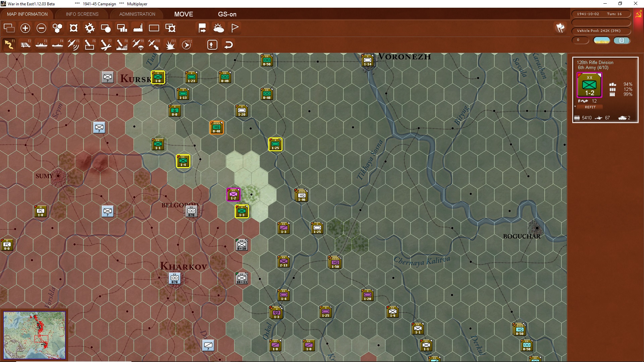Viewport: 644px width, 362px height.
Task: Select the 1-14 unit at Voronezh
Action: coord(368,60)
